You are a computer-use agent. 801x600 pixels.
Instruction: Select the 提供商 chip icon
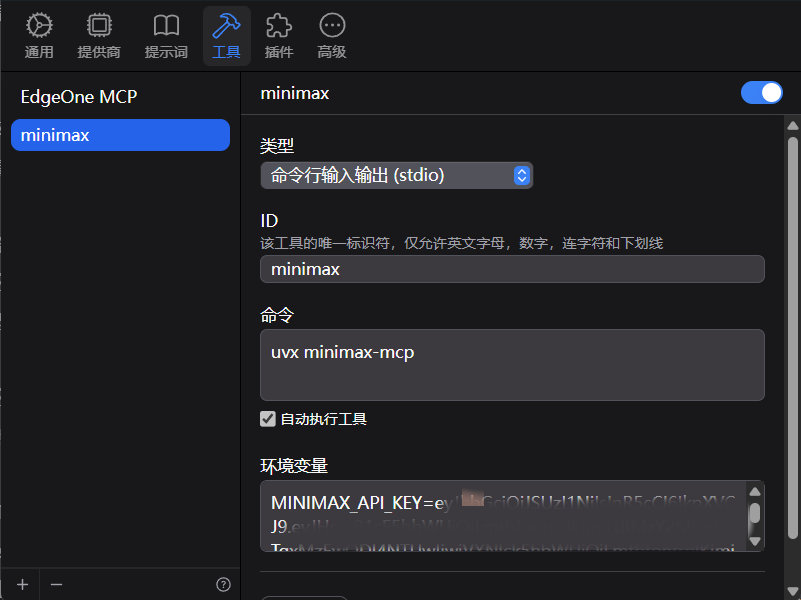[98, 27]
